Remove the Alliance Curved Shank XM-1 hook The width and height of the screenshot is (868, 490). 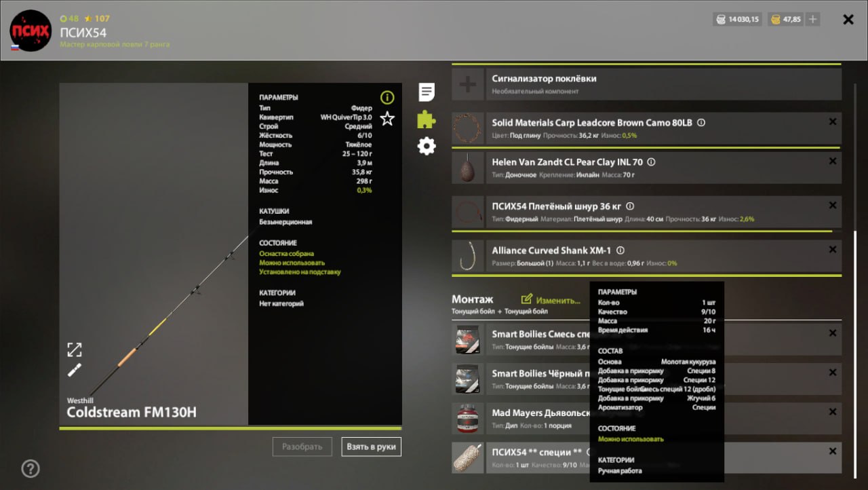pyautogui.click(x=833, y=250)
